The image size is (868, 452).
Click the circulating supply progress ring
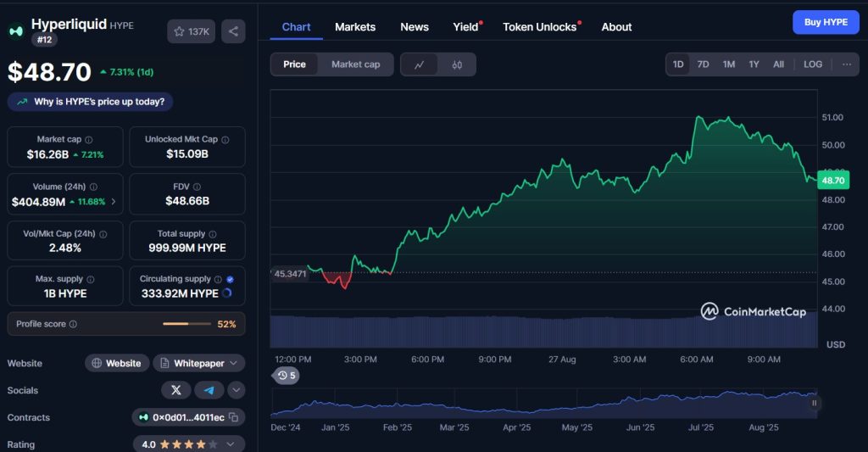(227, 293)
